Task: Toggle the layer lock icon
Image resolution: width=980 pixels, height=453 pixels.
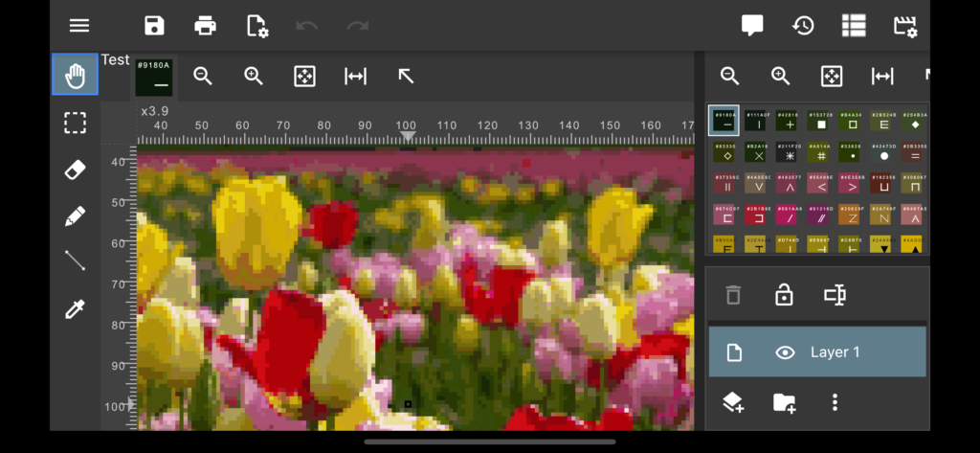Action: coord(784,295)
